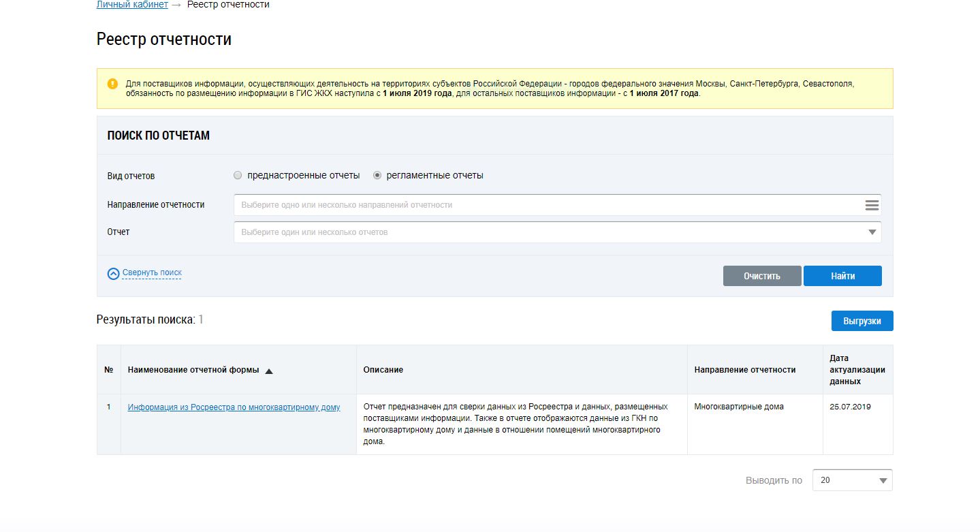This screenshot has height=532, width=980.
Task: Click the Результаты поиска: 1 text
Action: click(x=150, y=319)
